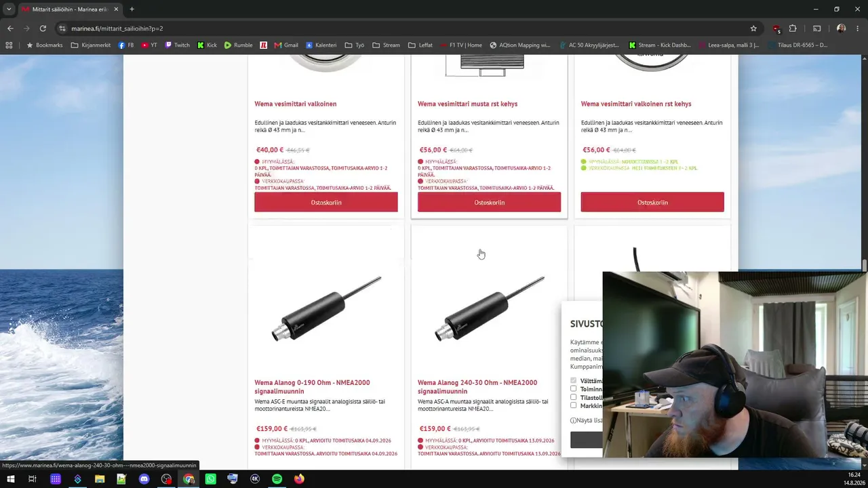
Task: Add Wema vesimittari valkoinen to Ostoskori
Action: [326, 203]
